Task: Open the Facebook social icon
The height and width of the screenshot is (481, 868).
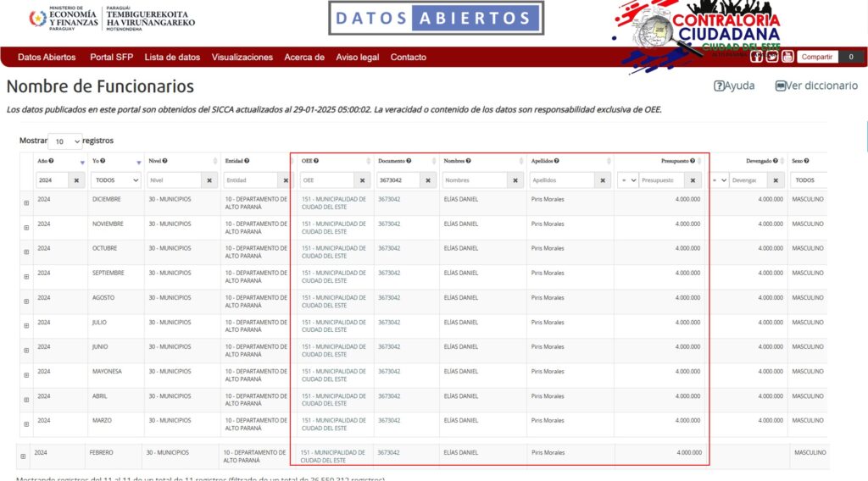Action: 757,57
